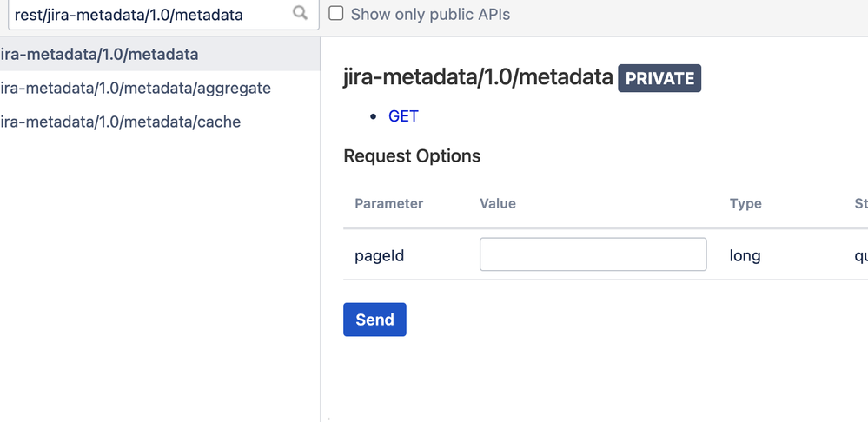The width and height of the screenshot is (868, 422).
Task: Open the metadata/aggregate resource in the sidebar
Action: click(136, 89)
